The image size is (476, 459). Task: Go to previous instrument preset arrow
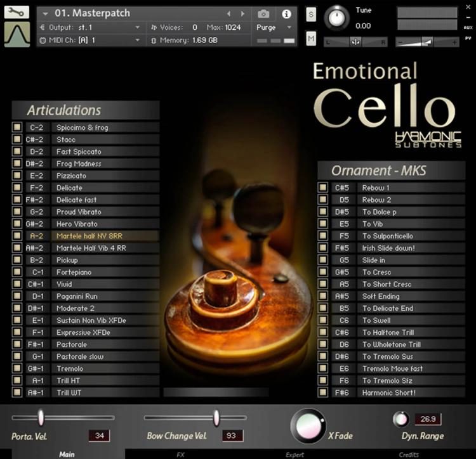click(x=229, y=14)
